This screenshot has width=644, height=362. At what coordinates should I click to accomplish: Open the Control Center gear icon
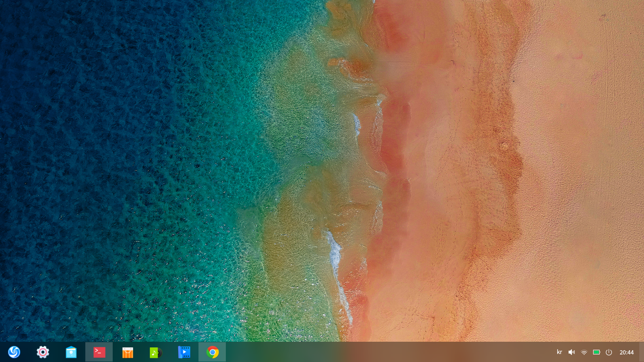(42, 352)
